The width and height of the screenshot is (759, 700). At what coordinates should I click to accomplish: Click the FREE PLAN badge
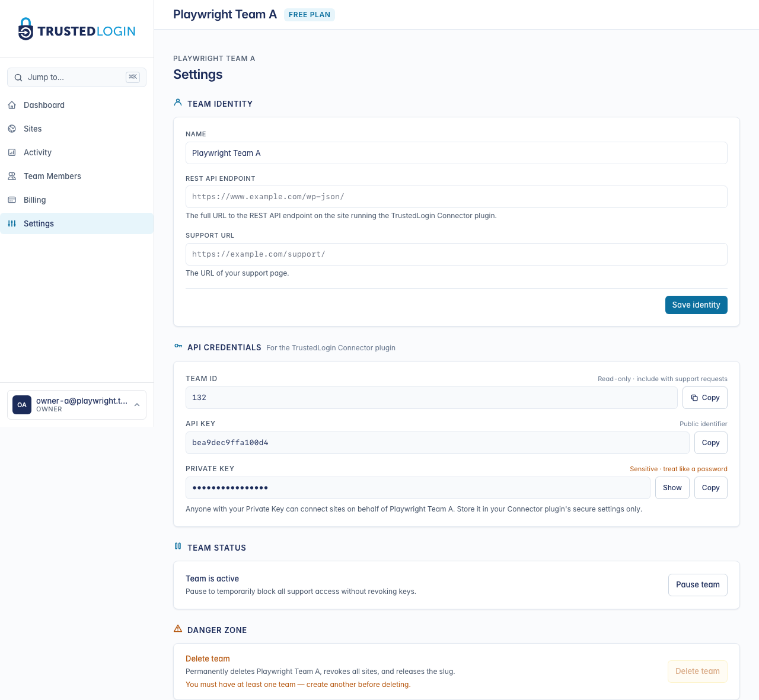(309, 14)
